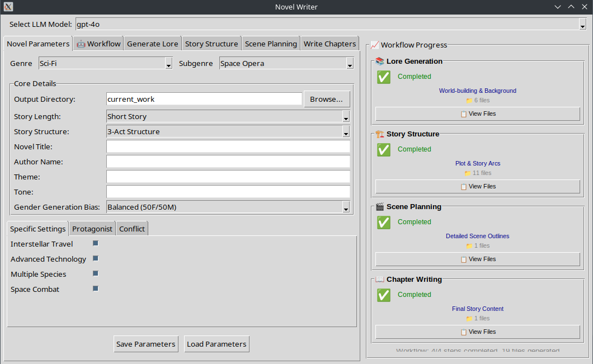Open the Protagonist settings tab
Viewport: 593px width, 364px height.
[x=92, y=229]
